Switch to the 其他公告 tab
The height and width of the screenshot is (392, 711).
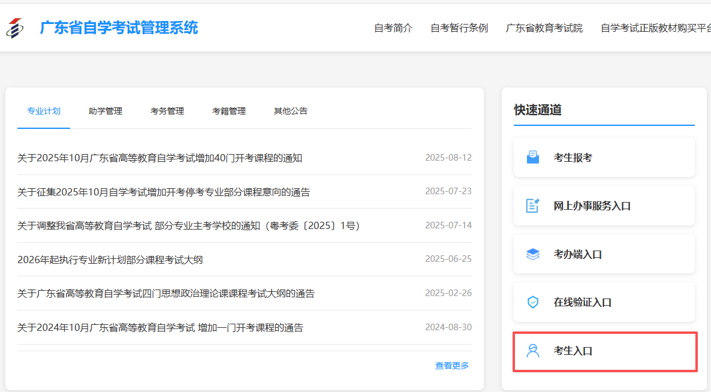coord(290,111)
